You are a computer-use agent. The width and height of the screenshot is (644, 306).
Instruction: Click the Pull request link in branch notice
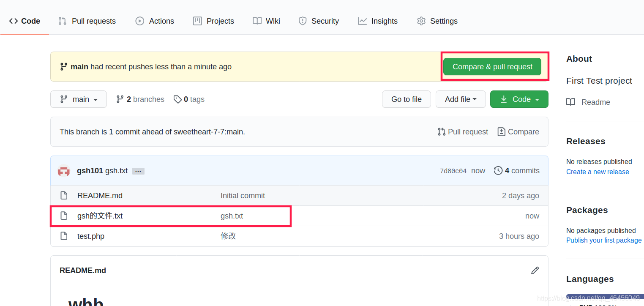click(463, 132)
